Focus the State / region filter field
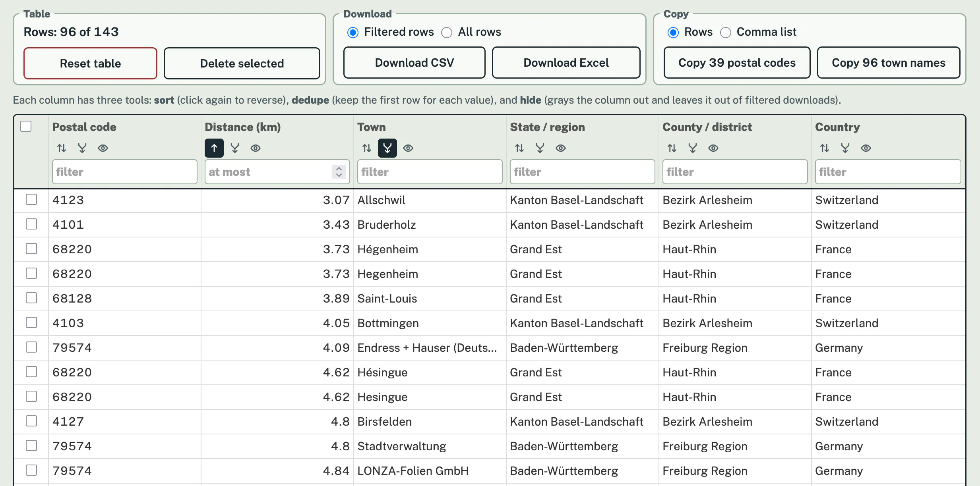Screen dimensions: 980x486 coord(583,172)
